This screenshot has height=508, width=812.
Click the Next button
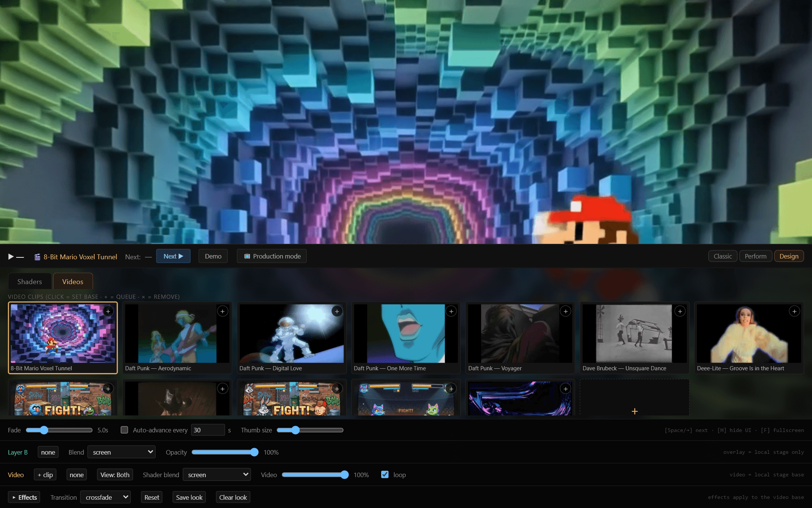coord(173,256)
